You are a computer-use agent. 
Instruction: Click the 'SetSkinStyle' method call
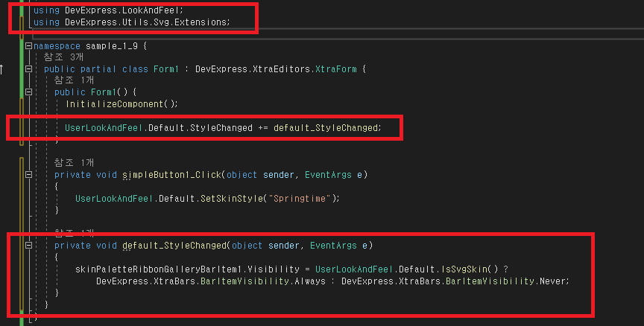[x=232, y=199]
